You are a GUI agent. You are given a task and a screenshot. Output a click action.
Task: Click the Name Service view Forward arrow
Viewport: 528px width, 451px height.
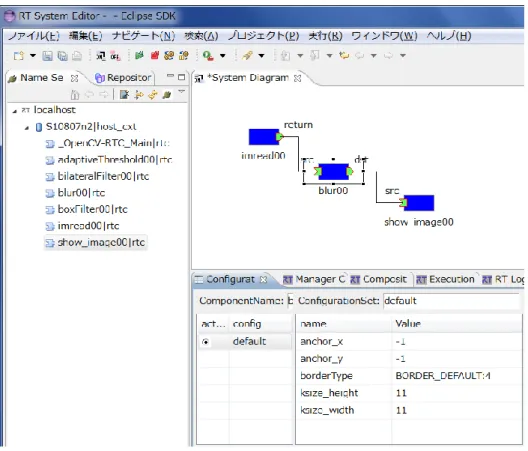click(x=104, y=95)
